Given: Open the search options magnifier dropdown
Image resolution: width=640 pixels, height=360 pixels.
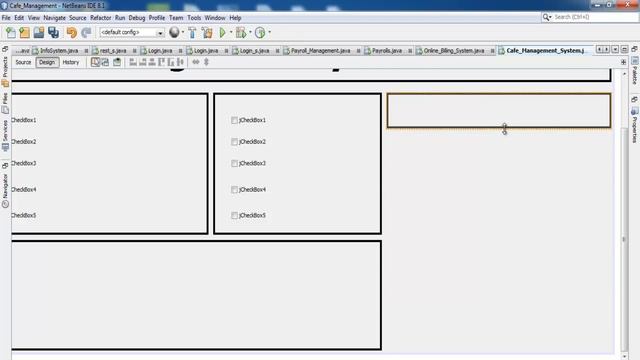Looking at the screenshot, I should [547, 17].
